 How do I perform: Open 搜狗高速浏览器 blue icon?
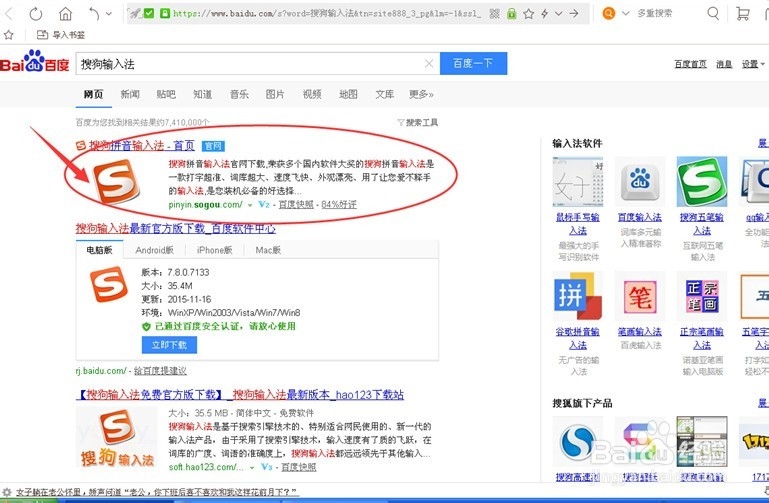point(578,442)
